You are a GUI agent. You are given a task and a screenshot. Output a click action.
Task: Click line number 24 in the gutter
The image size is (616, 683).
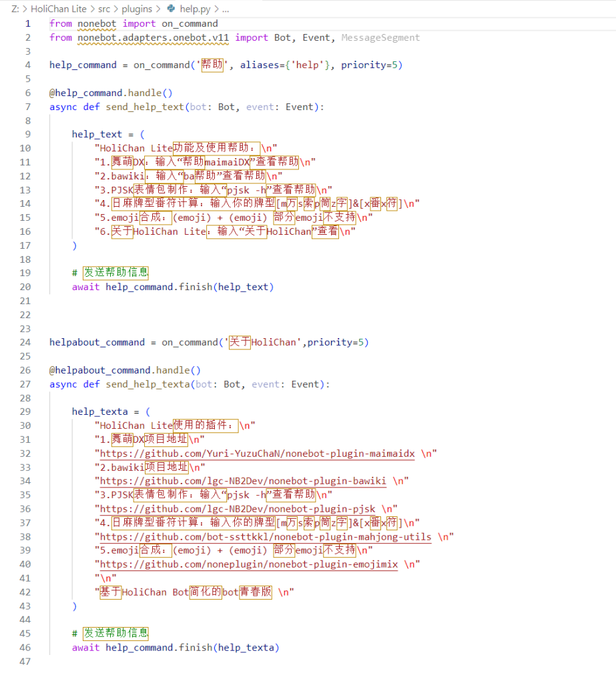pyautogui.click(x=25, y=342)
